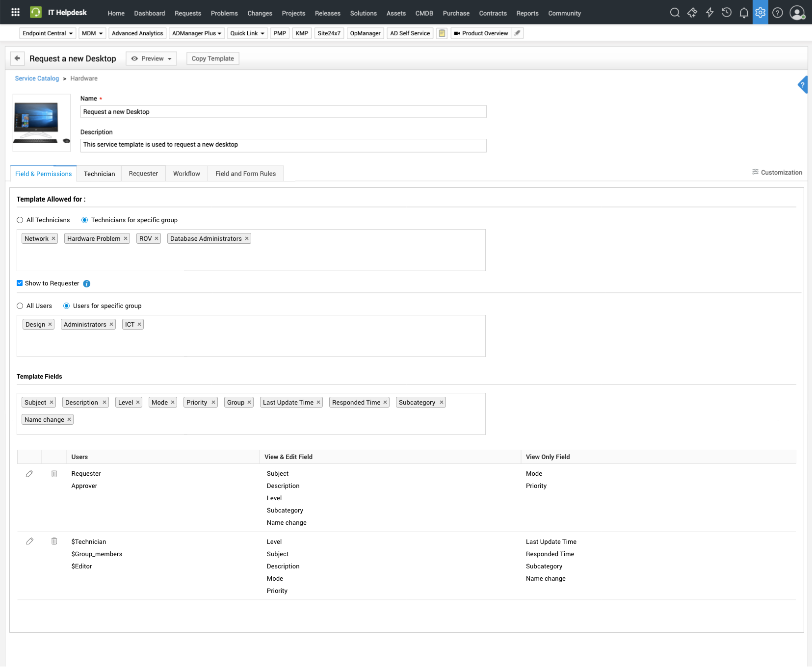Expand the Quick Link dropdown
This screenshot has width=812, height=667.
(x=247, y=33)
